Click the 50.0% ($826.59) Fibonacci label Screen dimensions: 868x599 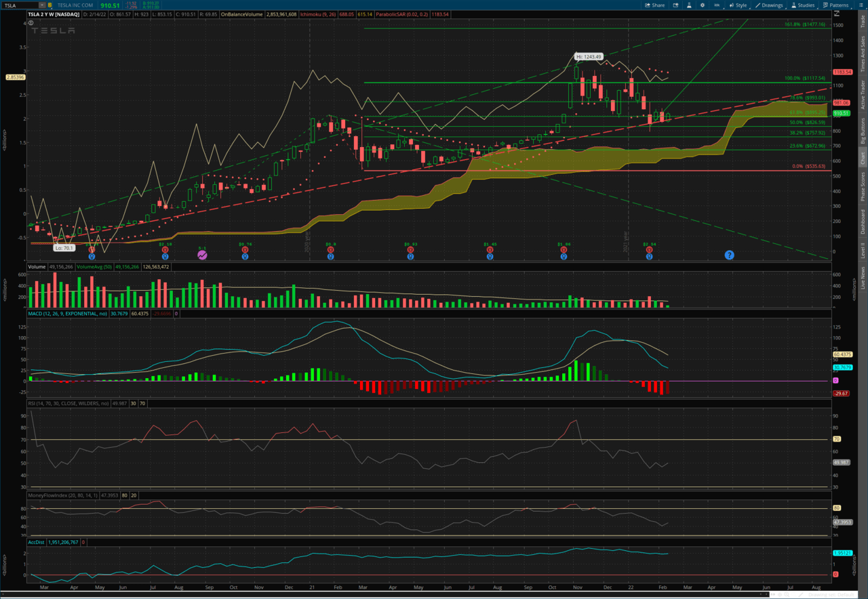[x=807, y=123]
